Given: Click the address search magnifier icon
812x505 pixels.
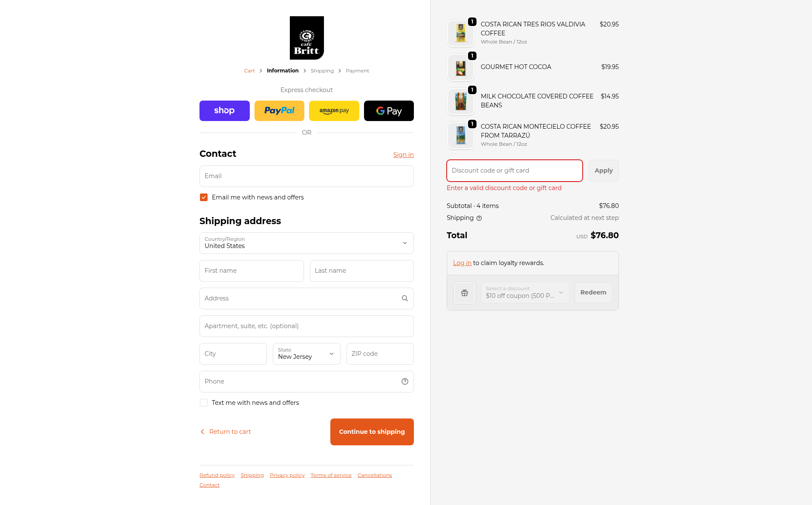Looking at the screenshot, I should coord(405,298).
